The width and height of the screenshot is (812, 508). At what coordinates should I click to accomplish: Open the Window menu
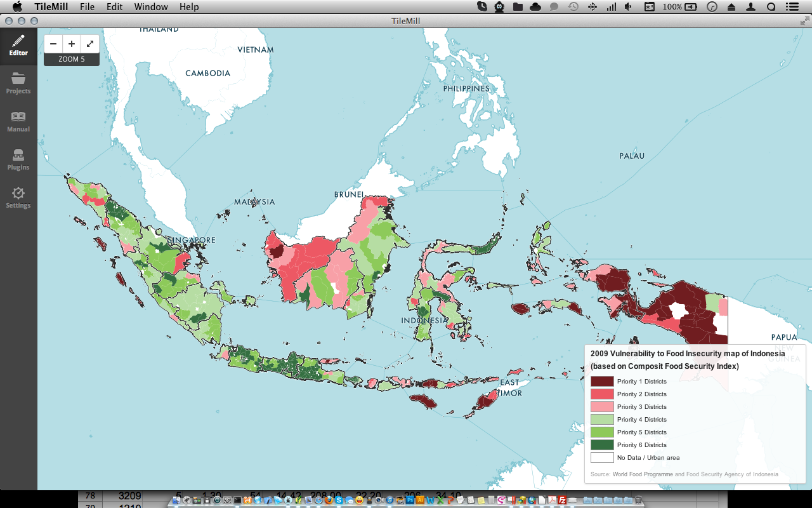pos(151,6)
